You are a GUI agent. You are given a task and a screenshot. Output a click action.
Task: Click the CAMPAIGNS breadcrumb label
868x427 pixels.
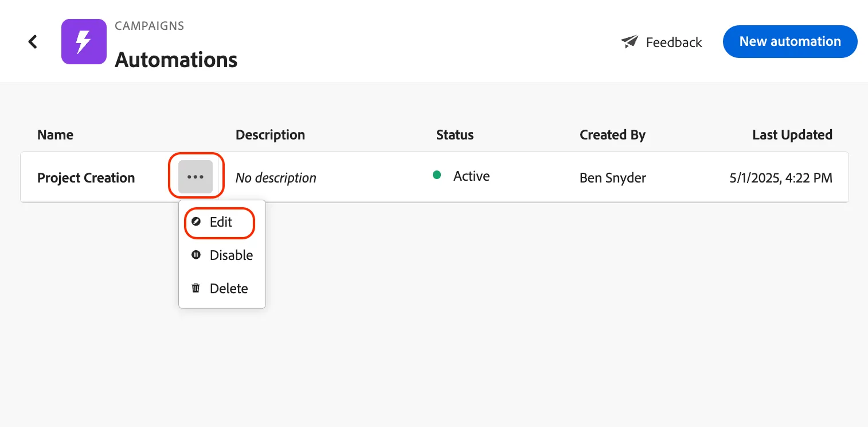pyautogui.click(x=150, y=26)
